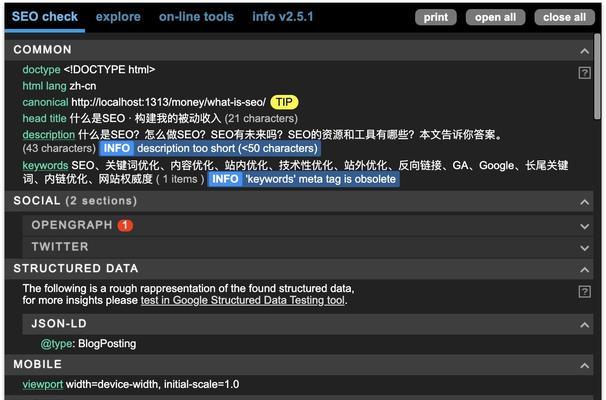Viewport: 606px width, 400px height.
Task: Switch to the explore tab
Action: click(118, 17)
